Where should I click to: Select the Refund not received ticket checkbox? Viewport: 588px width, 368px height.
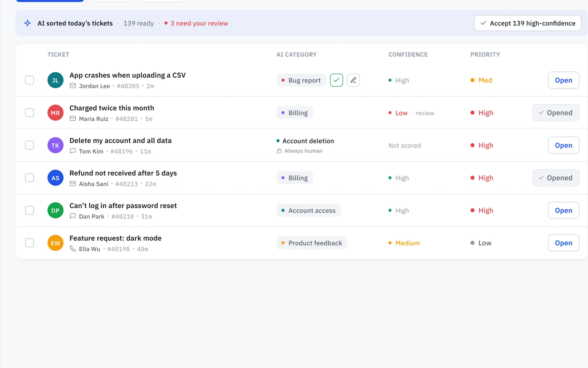(29, 178)
